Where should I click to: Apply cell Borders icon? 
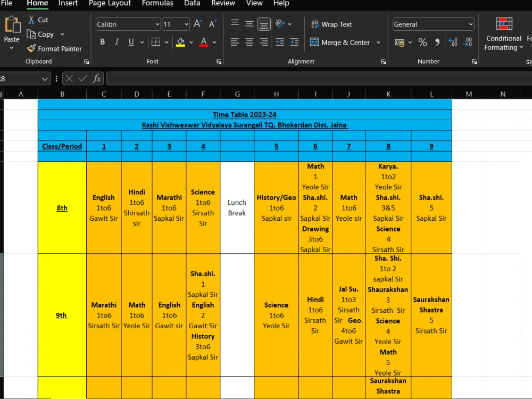click(x=156, y=42)
